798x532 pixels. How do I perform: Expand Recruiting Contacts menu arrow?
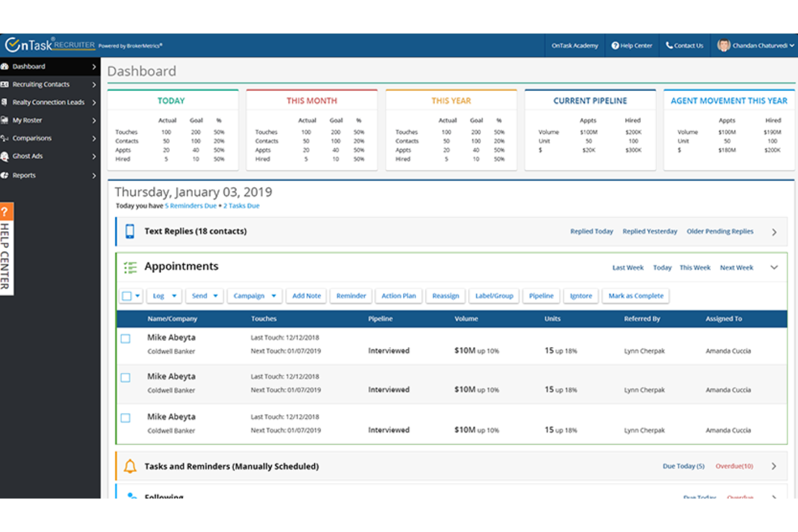pyautogui.click(x=94, y=85)
